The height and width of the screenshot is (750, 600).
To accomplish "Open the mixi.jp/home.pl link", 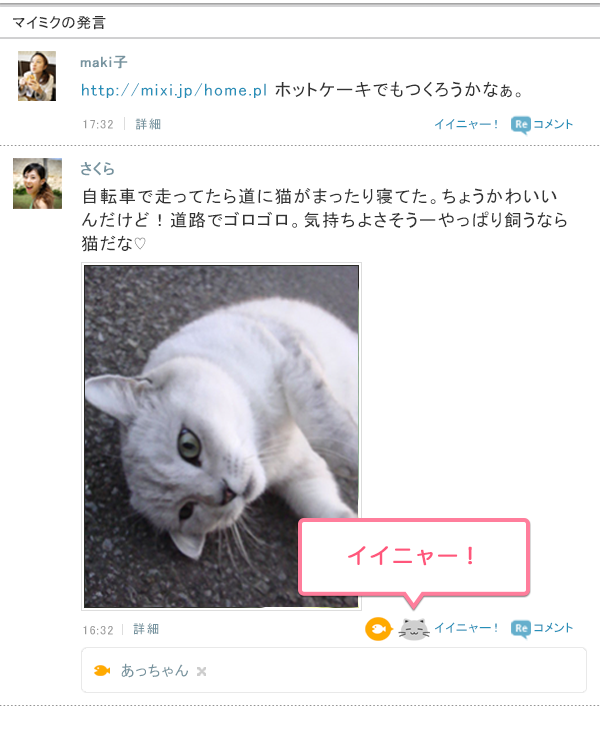I will tap(174, 90).
